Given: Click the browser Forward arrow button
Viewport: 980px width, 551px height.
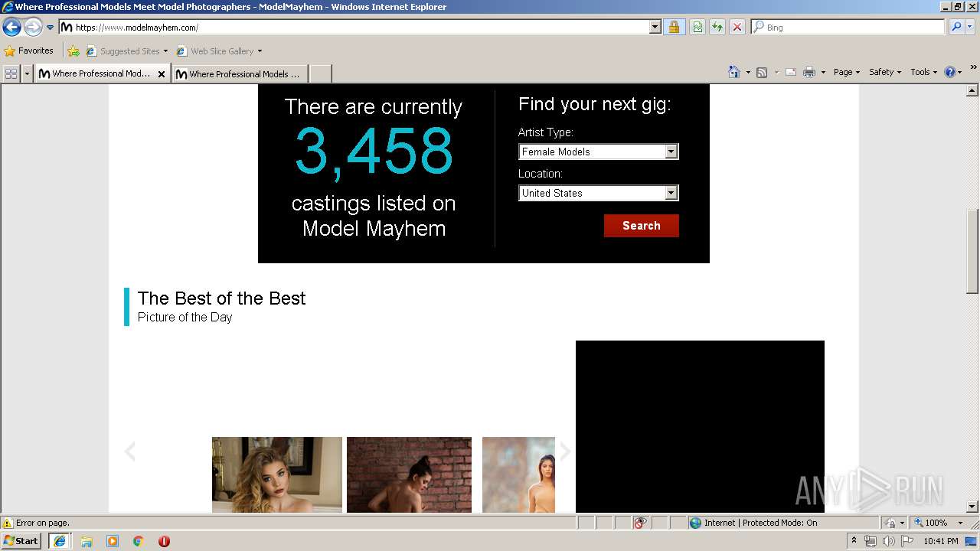Looking at the screenshot, I should point(33,28).
